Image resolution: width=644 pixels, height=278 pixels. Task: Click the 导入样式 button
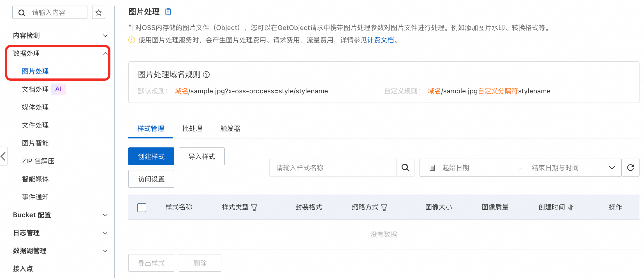202,156
